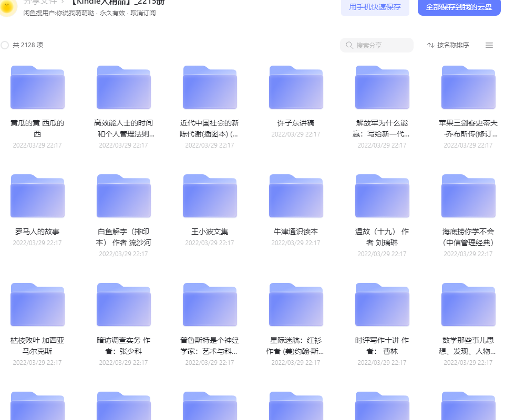The width and height of the screenshot is (505, 420).
Task: Open the 牛津通识读本 folder
Action: point(296,196)
